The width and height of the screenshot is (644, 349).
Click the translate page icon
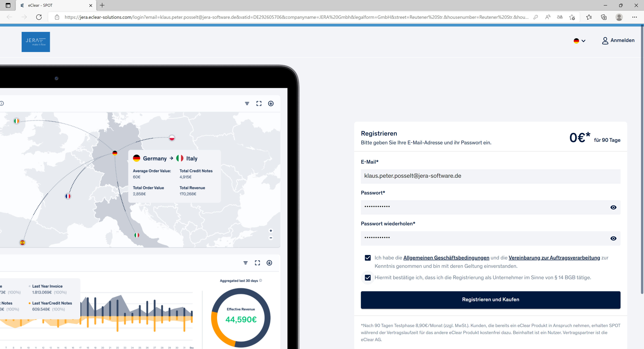pyautogui.click(x=560, y=17)
